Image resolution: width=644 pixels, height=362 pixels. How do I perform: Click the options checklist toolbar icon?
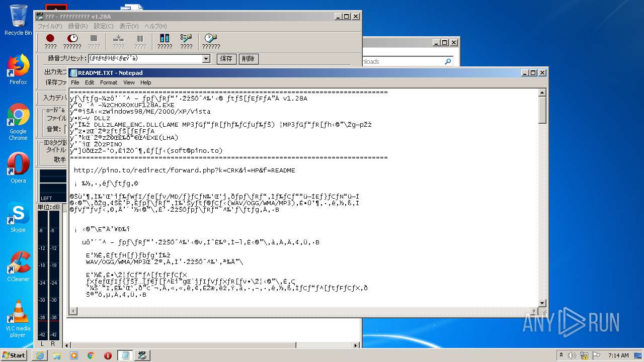pos(186,39)
